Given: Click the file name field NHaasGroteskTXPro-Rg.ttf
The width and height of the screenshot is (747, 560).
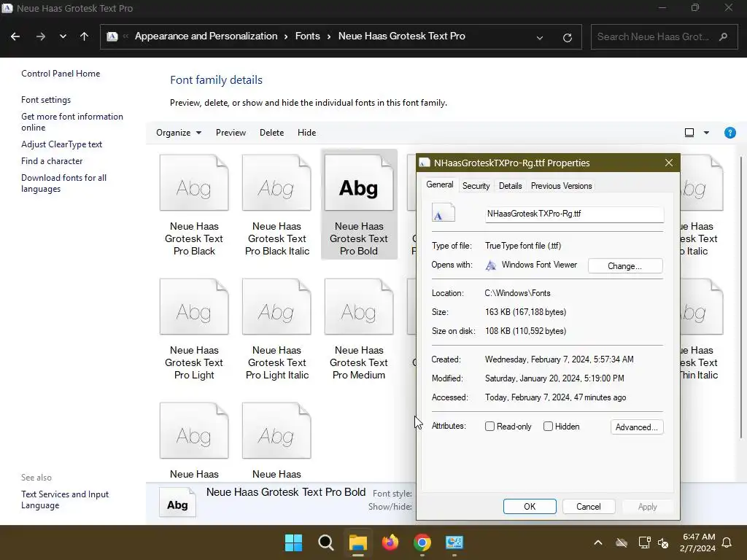Looking at the screenshot, I should pos(574,214).
